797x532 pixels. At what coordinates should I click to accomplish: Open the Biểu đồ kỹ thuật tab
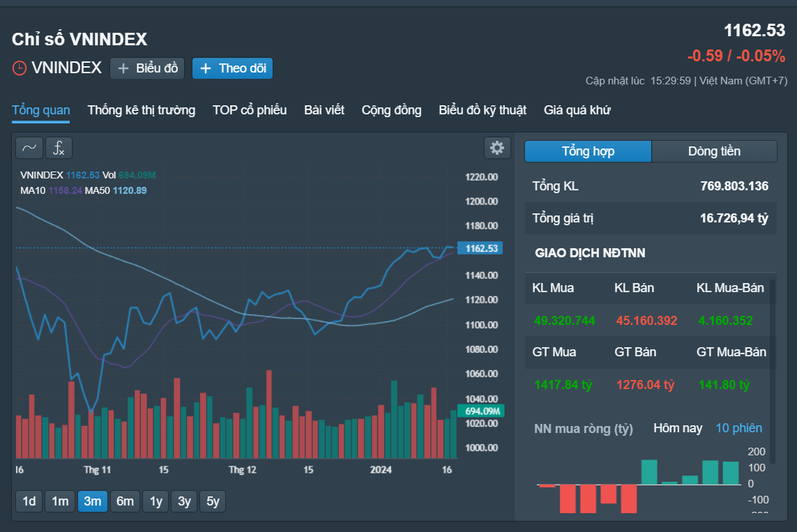[x=483, y=110]
